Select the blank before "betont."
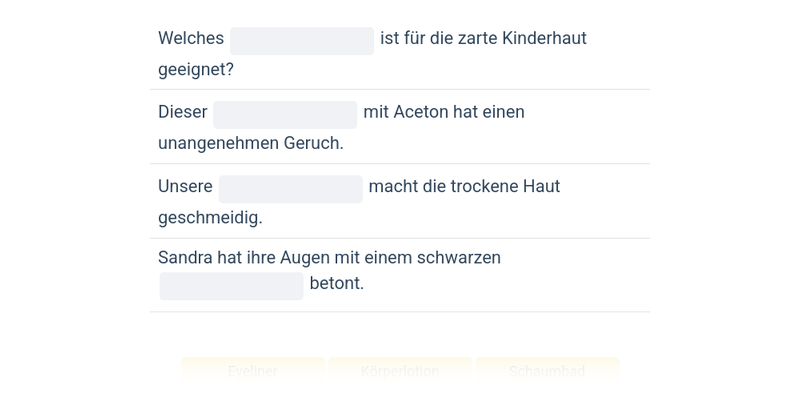Image resolution: width=800 pixels, height=400 pixels. tap(231, 286)
